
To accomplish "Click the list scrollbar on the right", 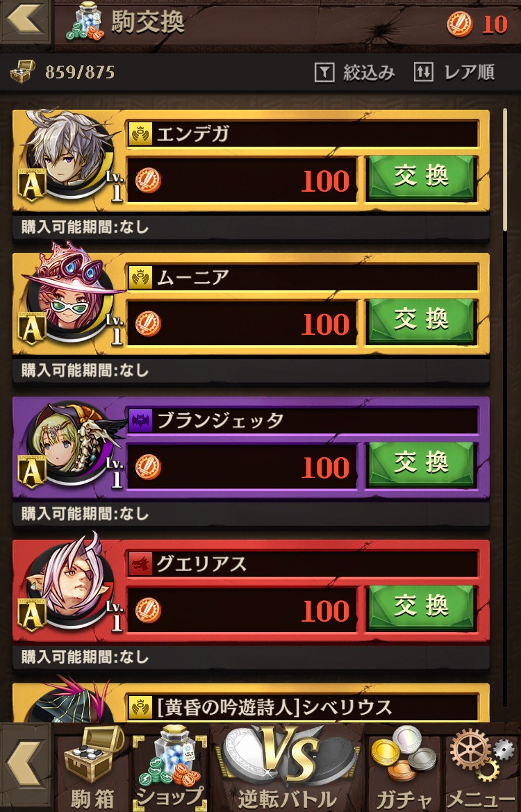I will (505, 169).
